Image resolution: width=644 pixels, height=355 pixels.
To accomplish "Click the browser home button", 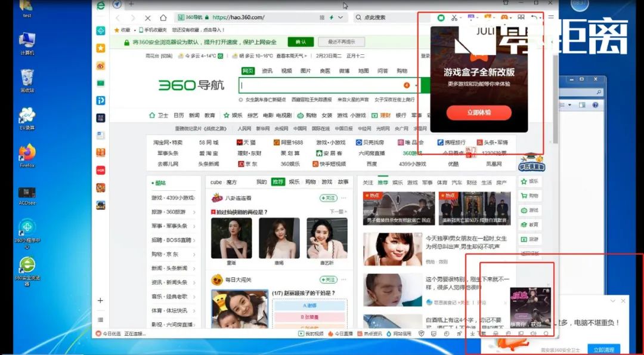I will coord(163,18).
